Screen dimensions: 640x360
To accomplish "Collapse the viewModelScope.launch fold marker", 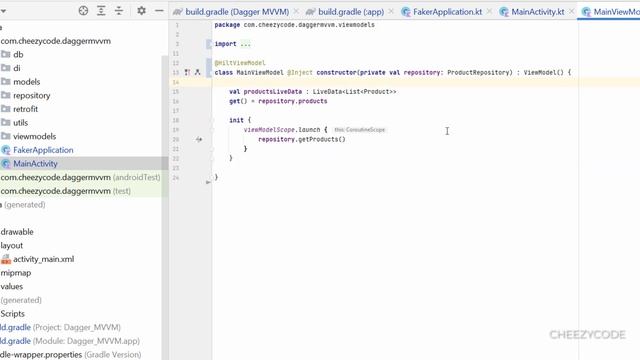I will [x=212, y=130].
